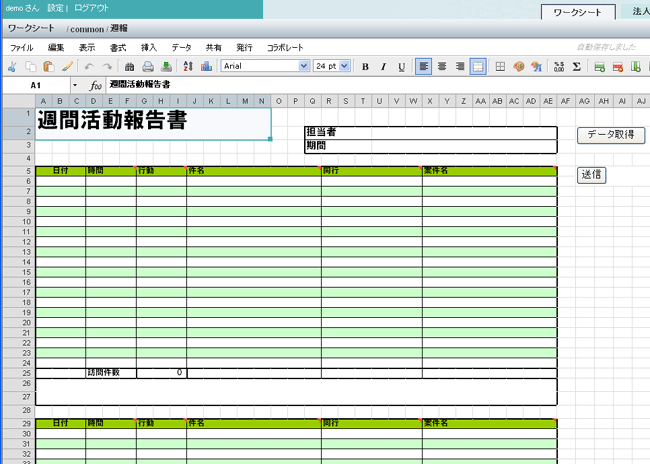650x464 pixels.
Task: Open the borders grid icon
Action: click(500, 67)
